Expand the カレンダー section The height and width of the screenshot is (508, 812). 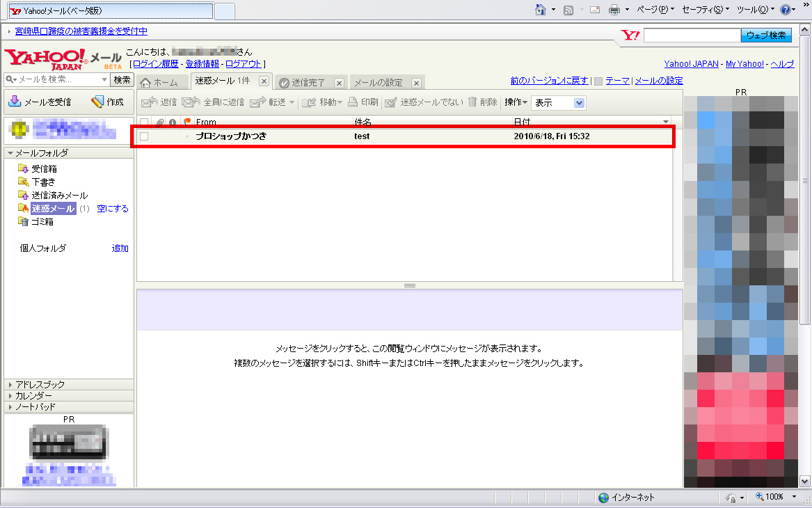[x=10, y=396]
